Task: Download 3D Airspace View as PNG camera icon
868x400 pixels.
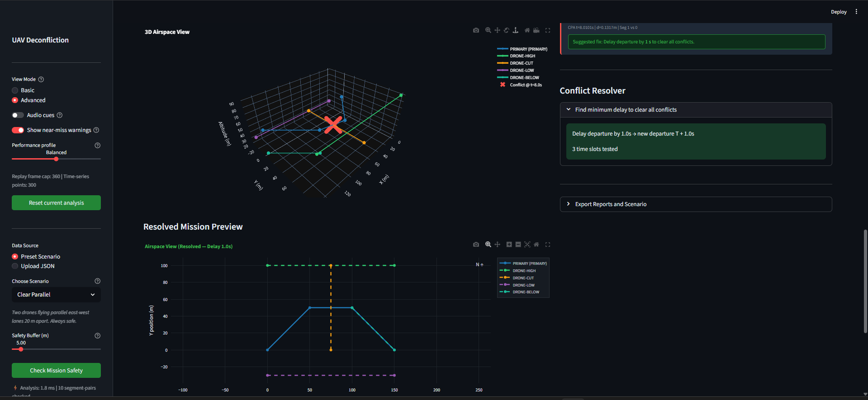Action: [x=476, y=30]
